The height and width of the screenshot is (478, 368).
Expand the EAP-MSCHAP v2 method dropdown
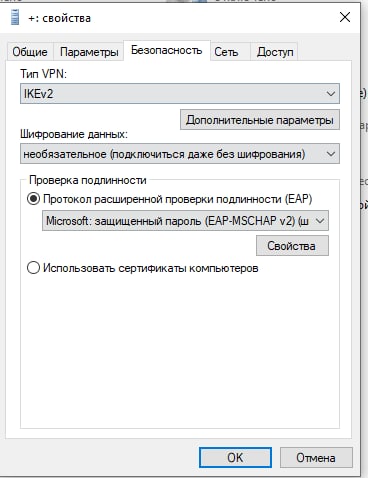(185, 221)
